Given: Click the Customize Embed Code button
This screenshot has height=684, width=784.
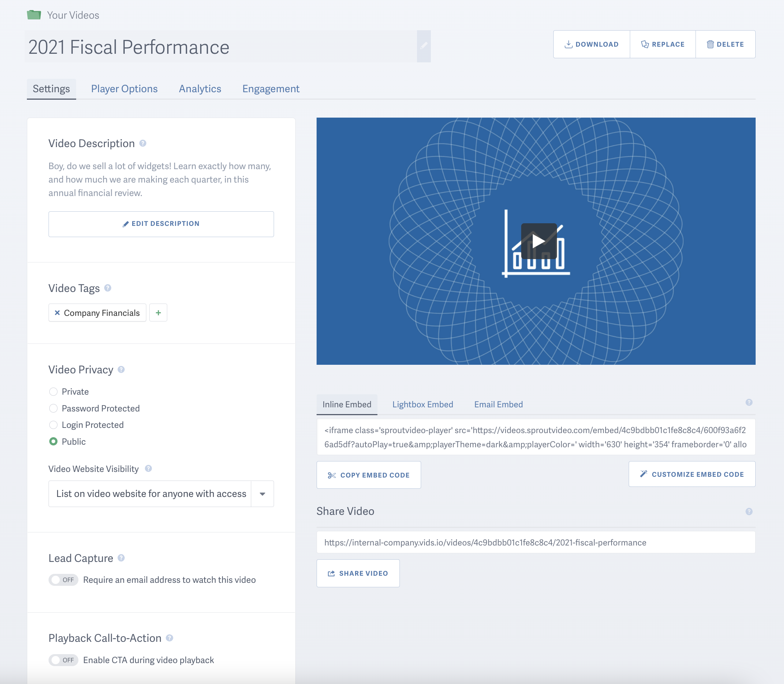Looking at the screenshot, I should (x=692, y=474).
